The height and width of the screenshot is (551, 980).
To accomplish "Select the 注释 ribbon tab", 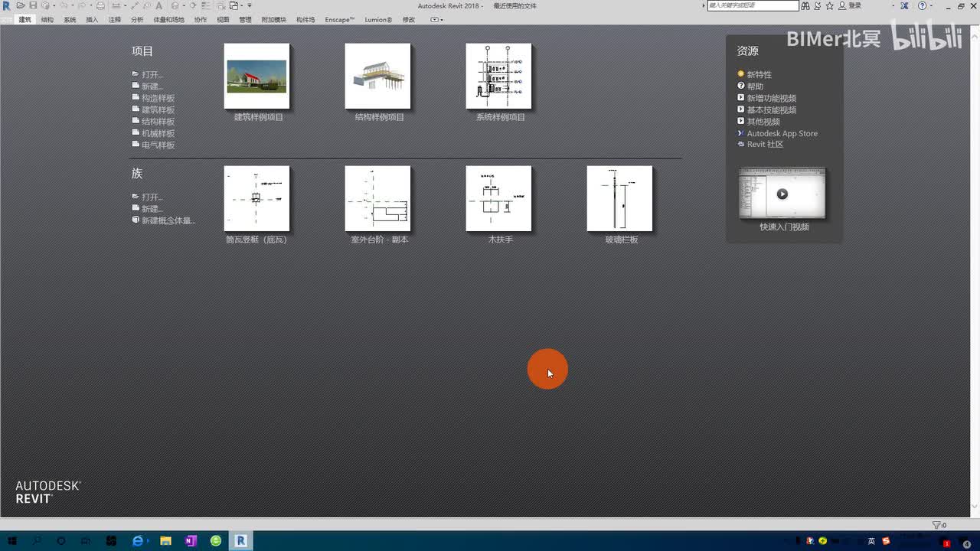I will 115,20.
